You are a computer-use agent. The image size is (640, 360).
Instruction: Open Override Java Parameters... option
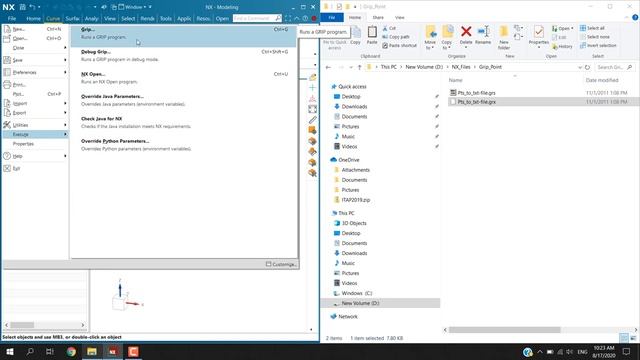coord(183,100)
